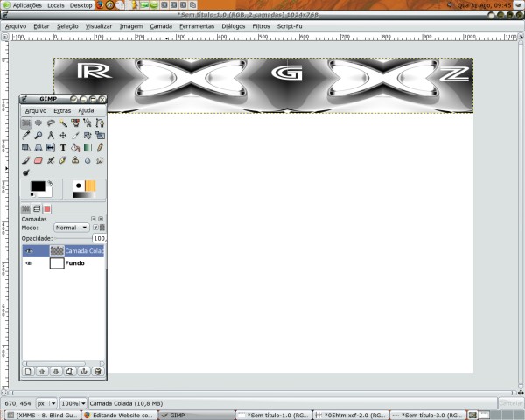Select the Bucket Fill tool
Image resolution: width=525 pixels, height=420 pixels.
[75, 148]
